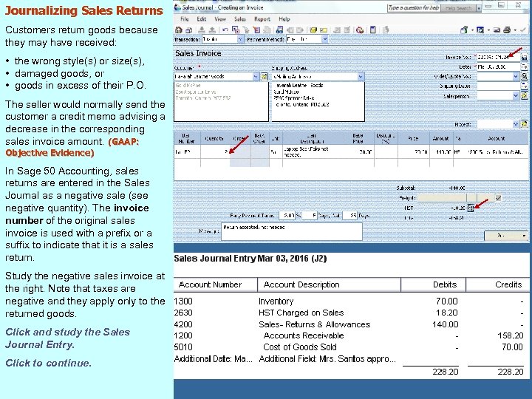Viewport: 532px width, 399px height.
Task: Click the yellow stacked notes toolbar icon
Action: point(313,30)
